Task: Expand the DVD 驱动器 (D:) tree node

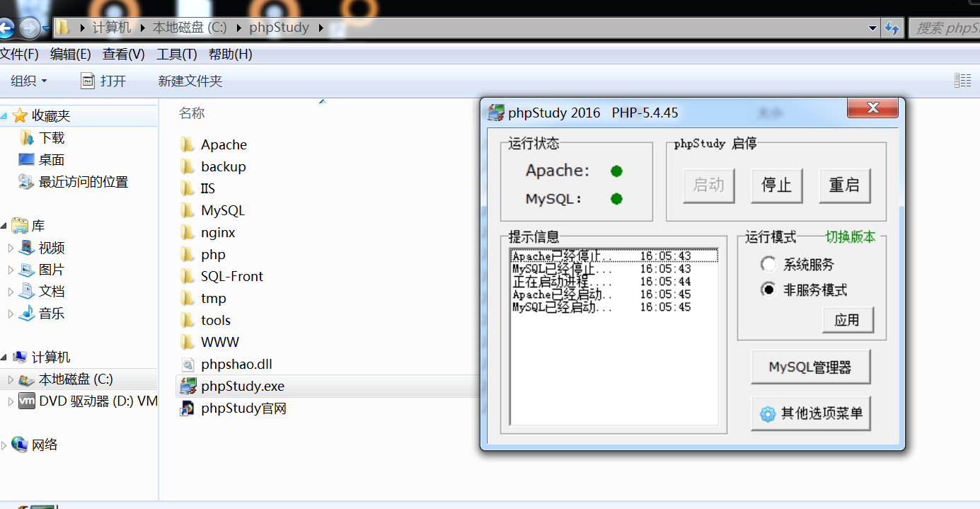Action: point(11,401)
